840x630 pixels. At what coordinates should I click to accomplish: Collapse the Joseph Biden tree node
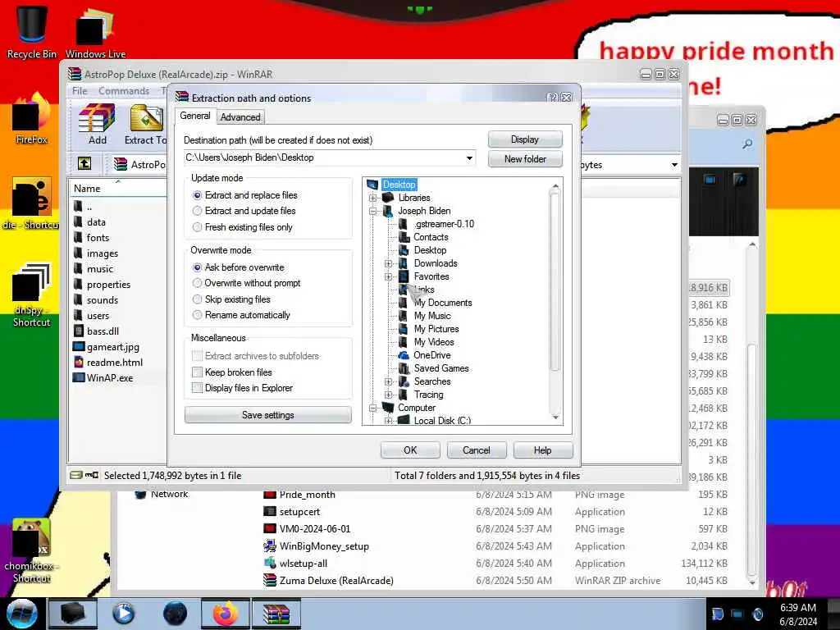click(x=373, y=211)
